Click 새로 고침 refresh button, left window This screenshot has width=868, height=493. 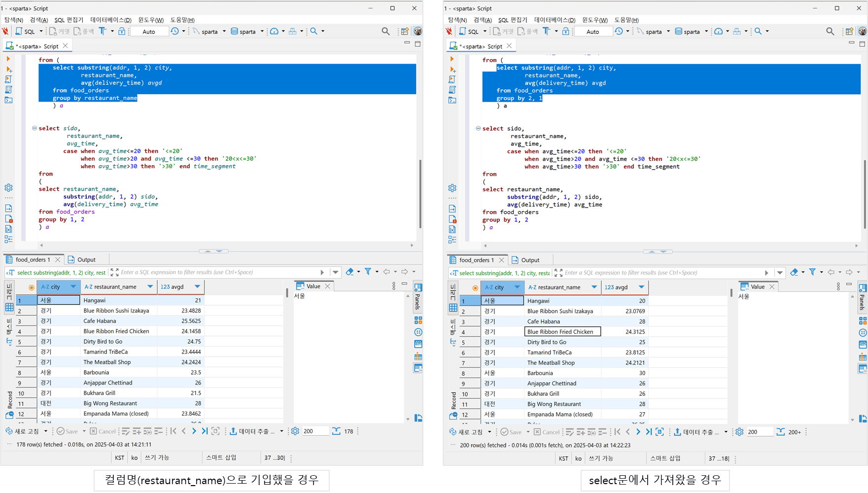click(22, 431)
